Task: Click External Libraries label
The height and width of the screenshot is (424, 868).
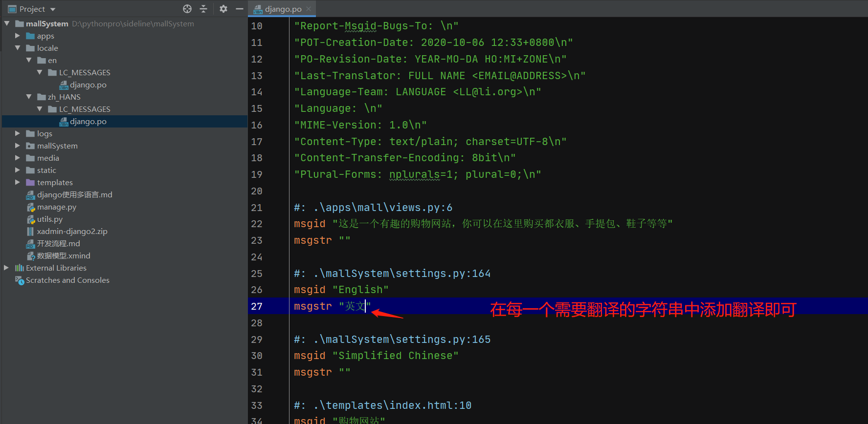Action: click(x=56, y=268)
